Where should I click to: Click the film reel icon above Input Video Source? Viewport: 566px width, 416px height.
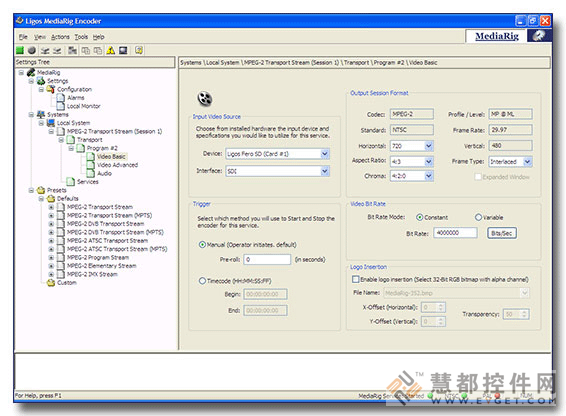coord(205,99)
